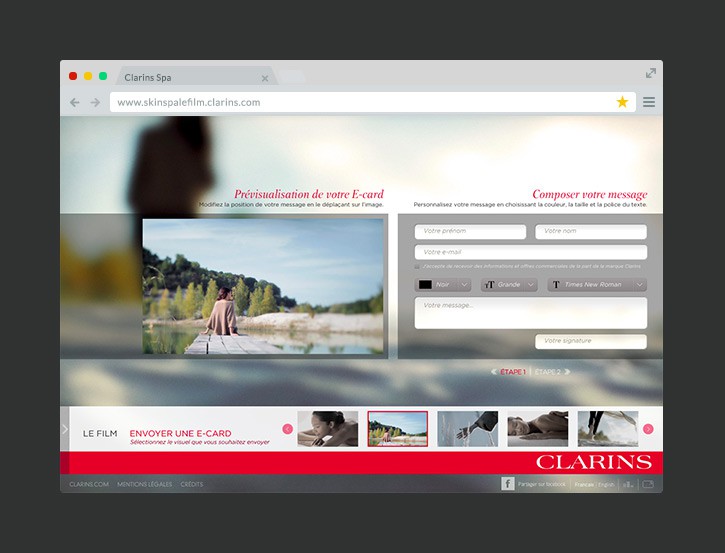Select ENVOYER UNE E-CARD menu item
This screenshot has height=553, width=725.
click(180, 433)
